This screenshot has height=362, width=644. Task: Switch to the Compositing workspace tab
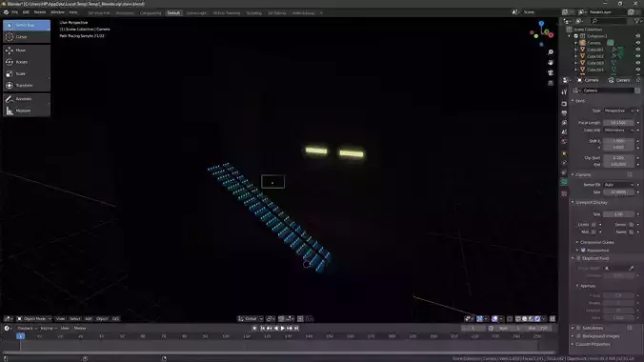(x=151, y=13)
